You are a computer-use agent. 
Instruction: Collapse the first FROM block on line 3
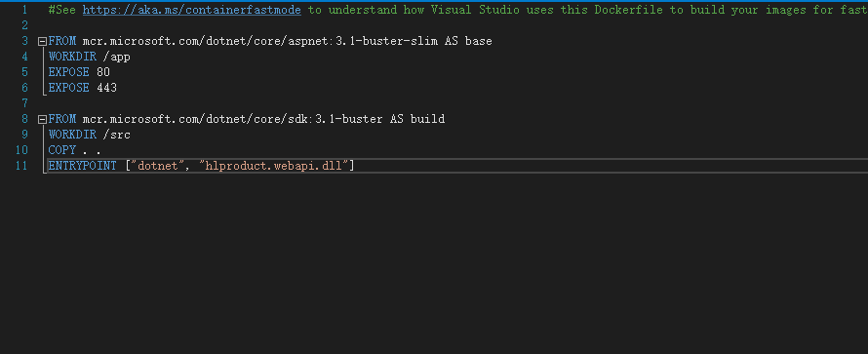coord(42,42)
